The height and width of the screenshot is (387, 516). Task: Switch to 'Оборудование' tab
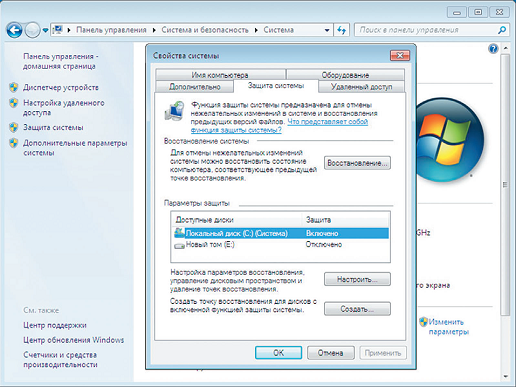[345, 75]
